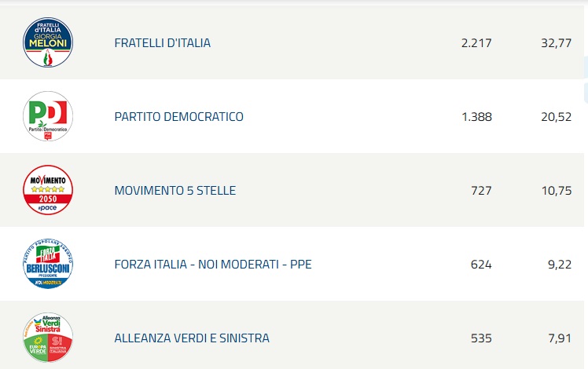588x369 pixels.
Task: Click the Fratelli d'Italia Giorgia Meloni logo
Action: pos(48,42)
